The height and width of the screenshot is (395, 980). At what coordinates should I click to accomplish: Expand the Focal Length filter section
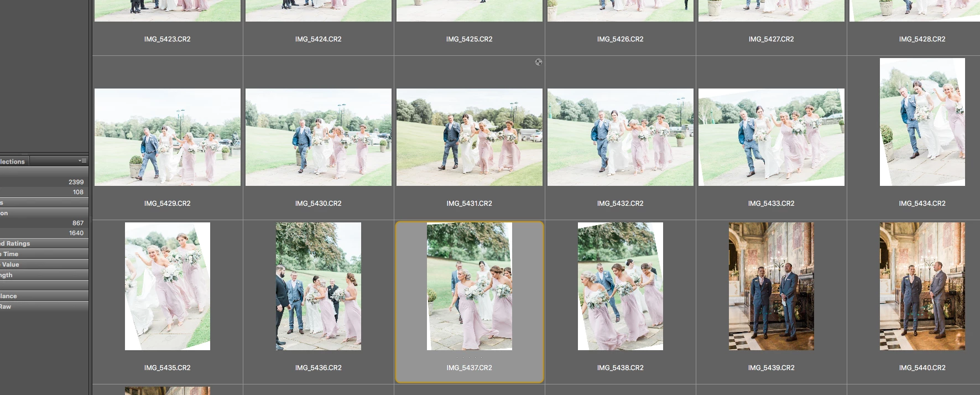[x=44, y=275]
